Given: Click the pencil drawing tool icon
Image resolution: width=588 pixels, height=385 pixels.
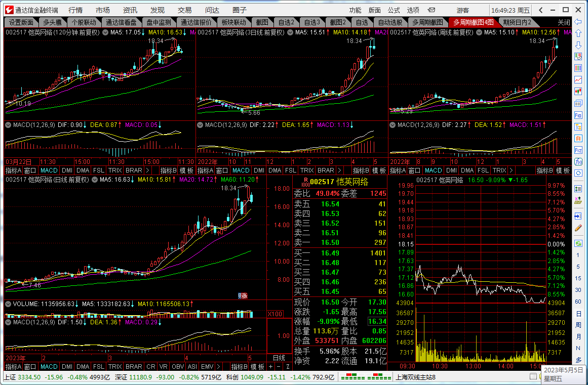Looking at the screenshot, I should [578, 228].
